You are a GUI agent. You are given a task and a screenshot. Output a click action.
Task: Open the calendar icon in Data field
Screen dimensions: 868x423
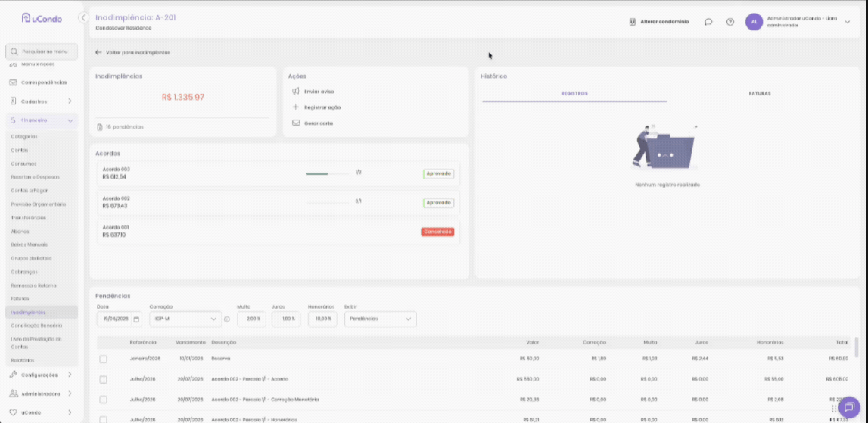tap(136, 319)
